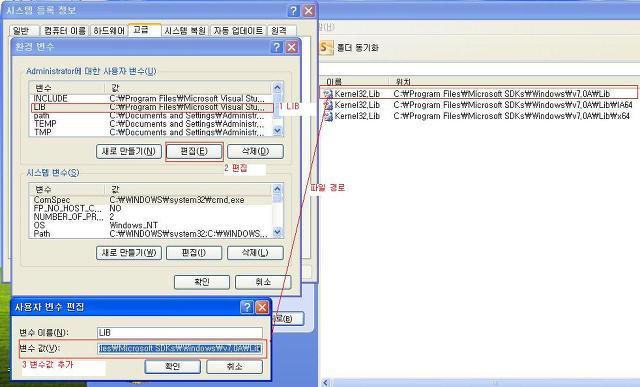Select the INCLUDE user variable row

tap(150, 98)
